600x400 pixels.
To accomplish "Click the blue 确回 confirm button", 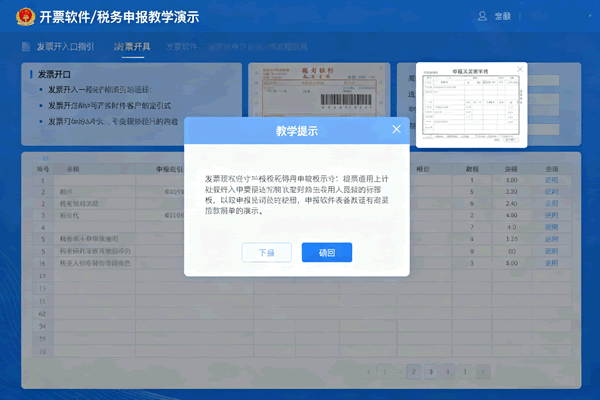I will 327,253.
